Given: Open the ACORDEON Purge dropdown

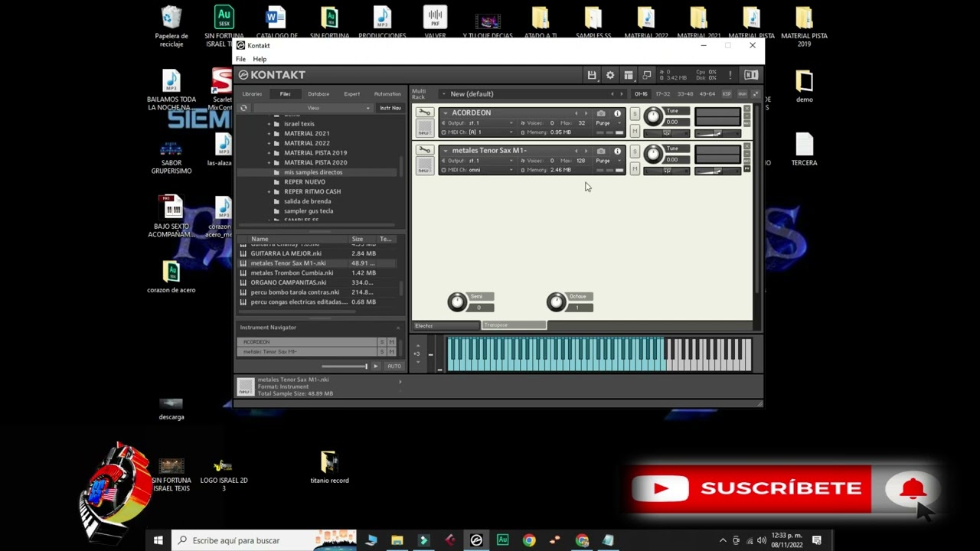Looking at the screenshot, I should (x=609, y=123).
